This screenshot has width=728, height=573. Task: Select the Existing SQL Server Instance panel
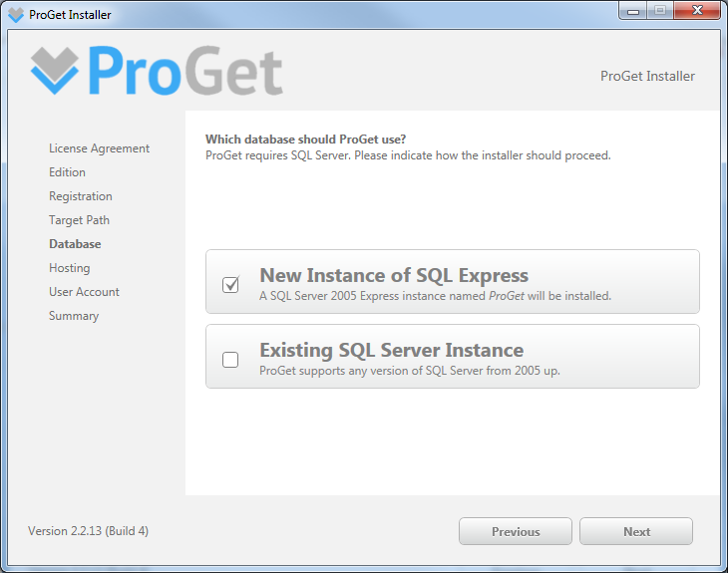452,357
